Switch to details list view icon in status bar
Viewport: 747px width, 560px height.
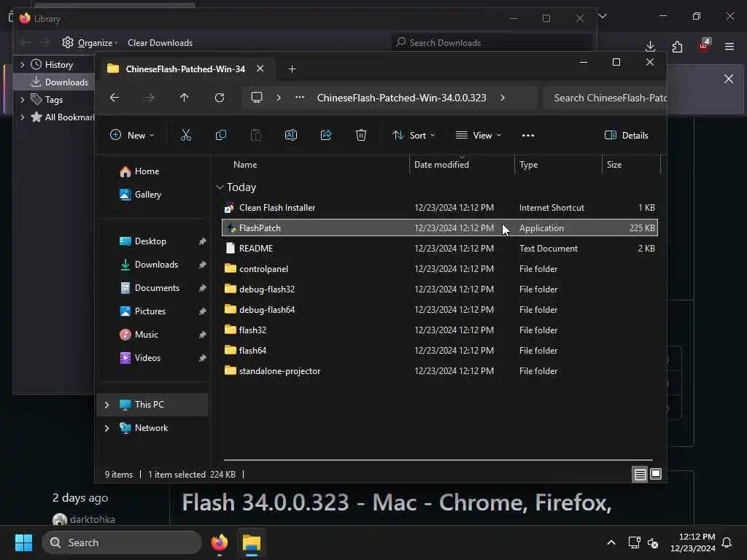(x=640, y=474)
